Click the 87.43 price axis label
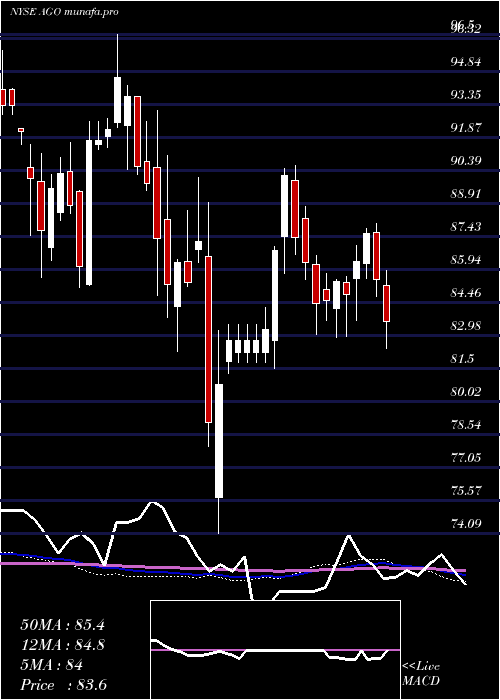This screenshot has width=500, height=700. (x=466, y=227)
